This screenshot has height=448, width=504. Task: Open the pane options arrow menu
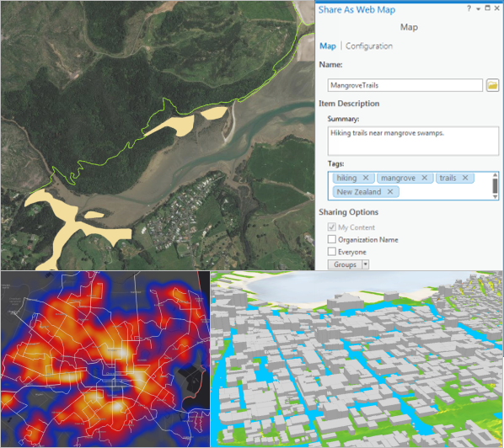478,9
